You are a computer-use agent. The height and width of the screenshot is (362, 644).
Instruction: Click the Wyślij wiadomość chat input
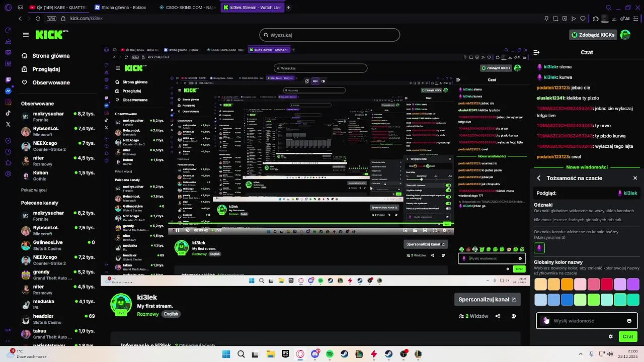pyautogui.click(x=587, y=321)
